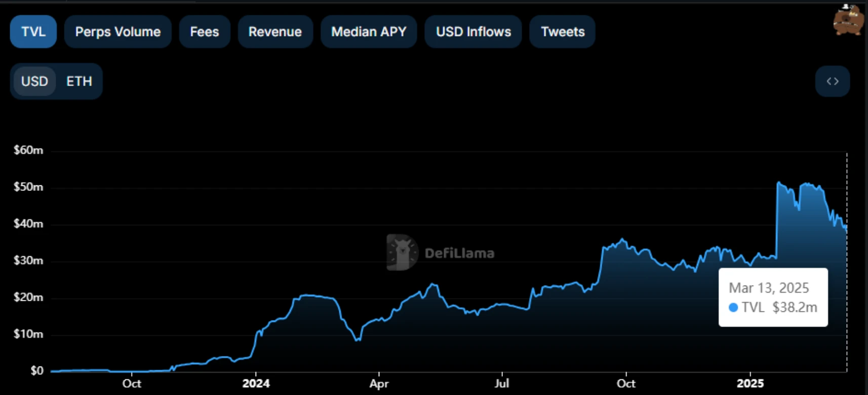
Task: Click the 2025 x-axis label
Action: pyautogui.click(x=750, y=383)
